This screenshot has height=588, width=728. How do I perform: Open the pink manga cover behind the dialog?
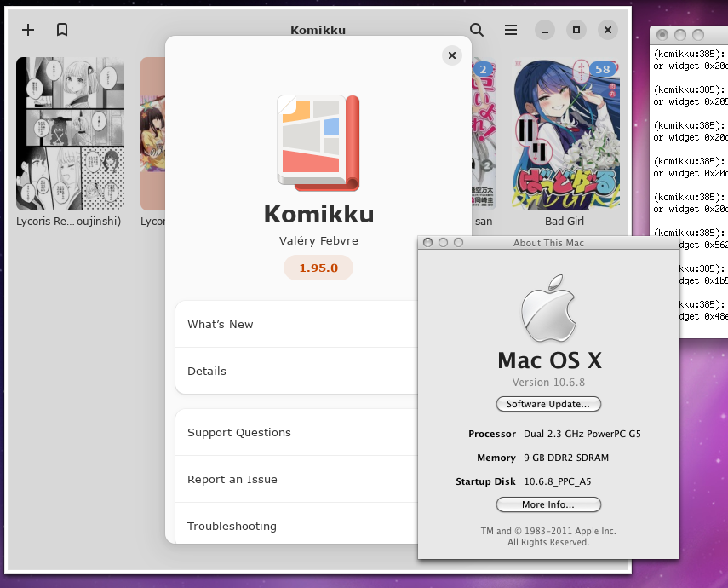point(152,134)
